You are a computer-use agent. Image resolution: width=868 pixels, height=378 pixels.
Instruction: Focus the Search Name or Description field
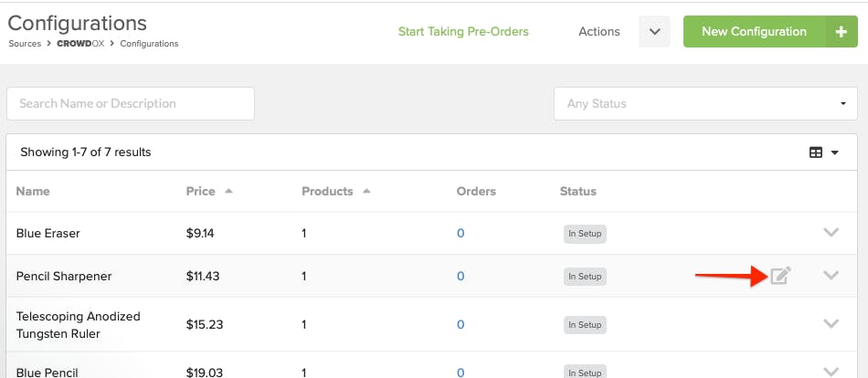click(131, 103)
